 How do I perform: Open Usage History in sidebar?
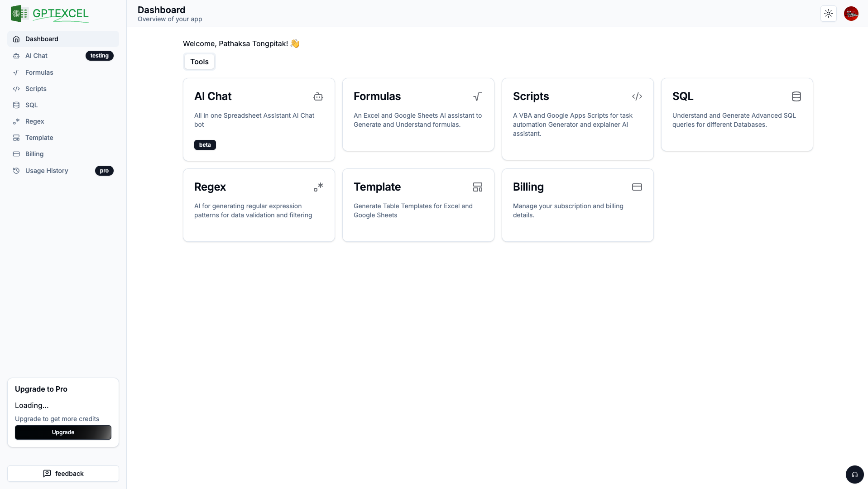point(47,171)
